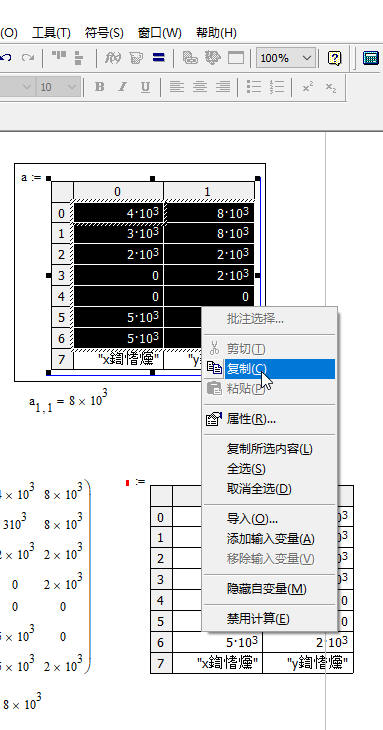This screenshot has height=730, width=383.
Task: Open the font name dropdown arrow
Action: point(27,87)
